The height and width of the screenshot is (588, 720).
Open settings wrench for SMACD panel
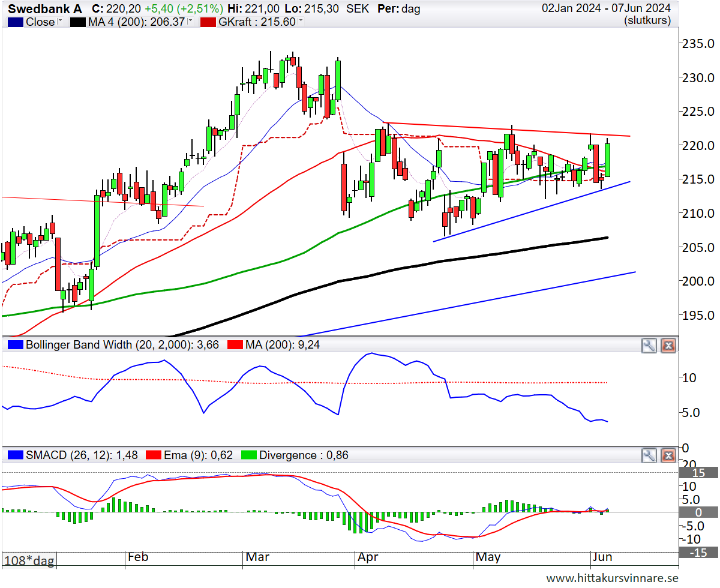tap(649, 455)
